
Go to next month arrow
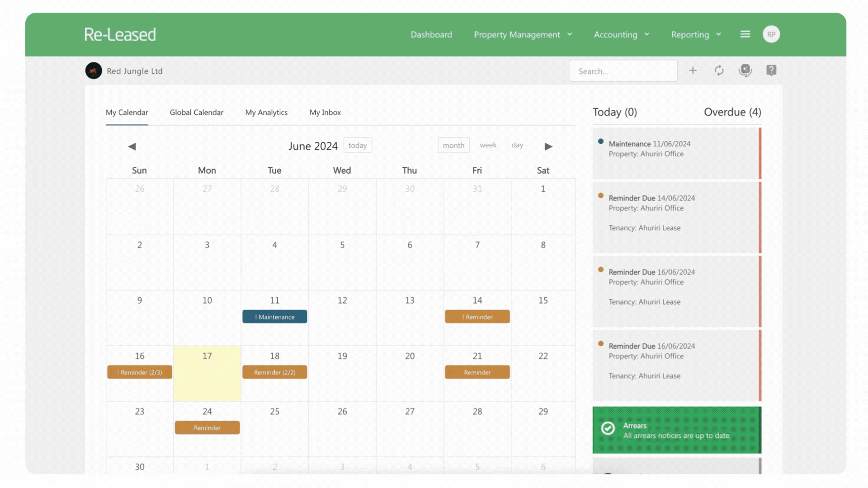(x=548, y=146)
